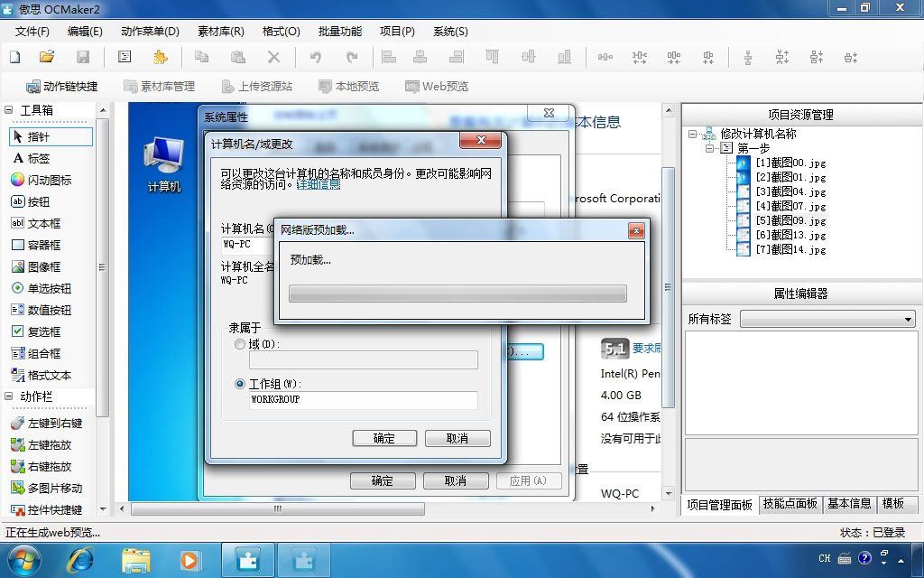Collapse the 工具箱 section
This screenshot has width=924, height=578.
9,109
